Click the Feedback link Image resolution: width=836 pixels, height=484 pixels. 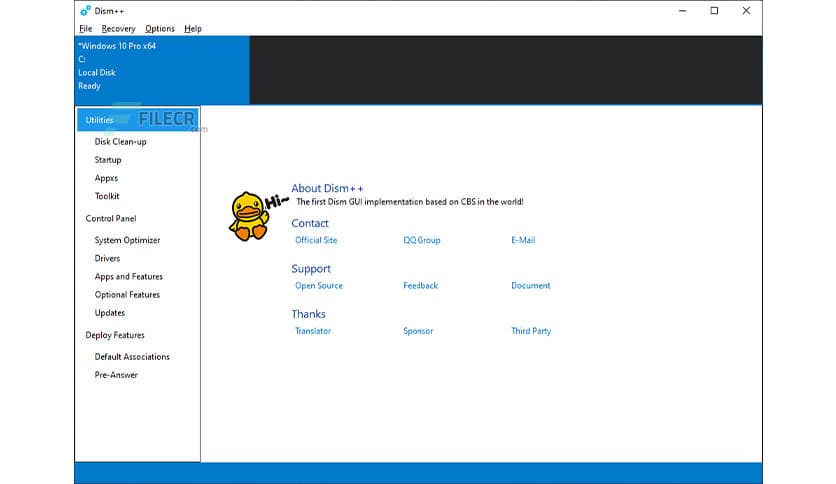(x=420, y=286)
